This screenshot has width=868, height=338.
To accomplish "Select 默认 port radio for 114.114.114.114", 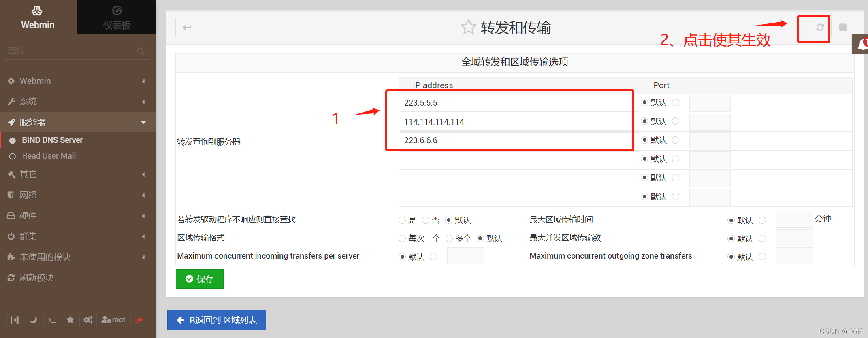I will (644, 121).
